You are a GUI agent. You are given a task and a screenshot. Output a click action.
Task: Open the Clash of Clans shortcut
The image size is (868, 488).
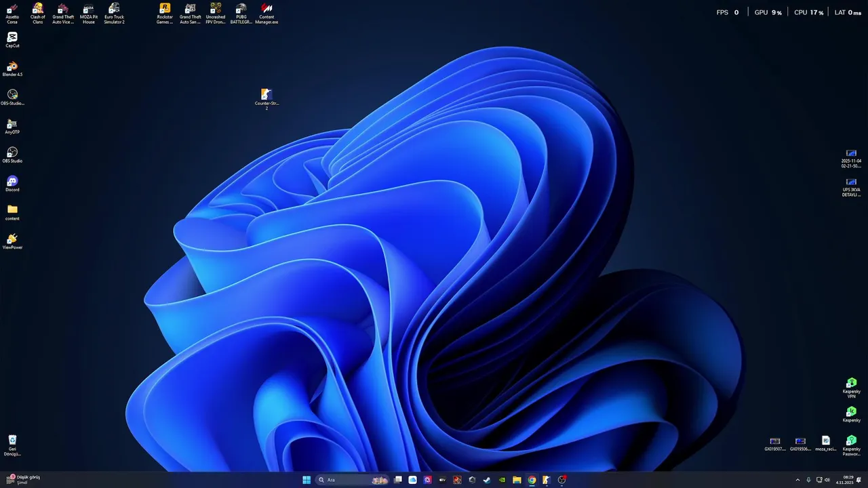pos(38,14)
